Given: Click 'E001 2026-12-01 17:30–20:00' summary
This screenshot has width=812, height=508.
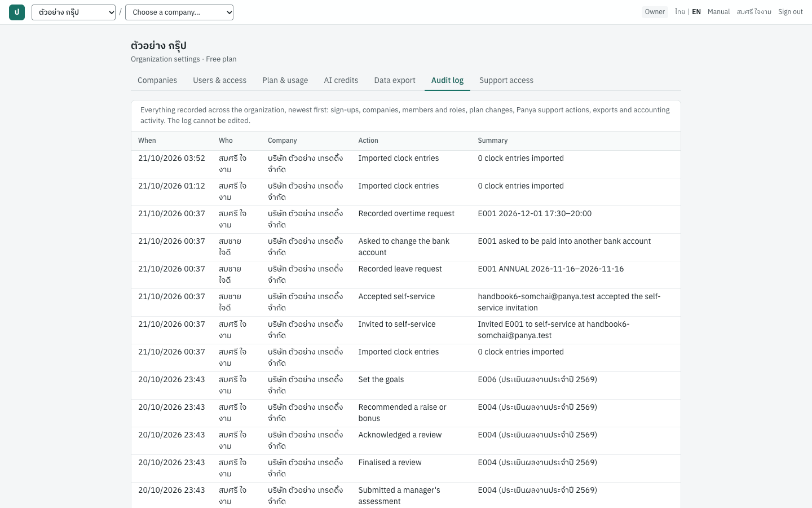Looking at the screenshot, I should point(535,214).
